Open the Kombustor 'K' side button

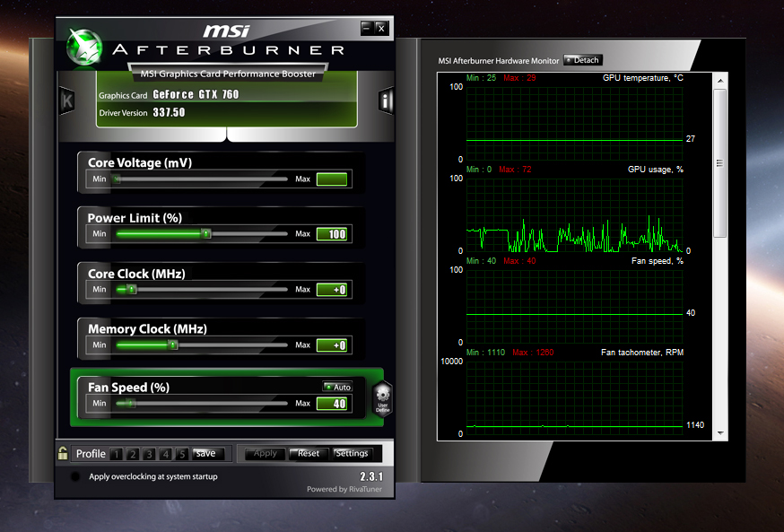point(66,100)
